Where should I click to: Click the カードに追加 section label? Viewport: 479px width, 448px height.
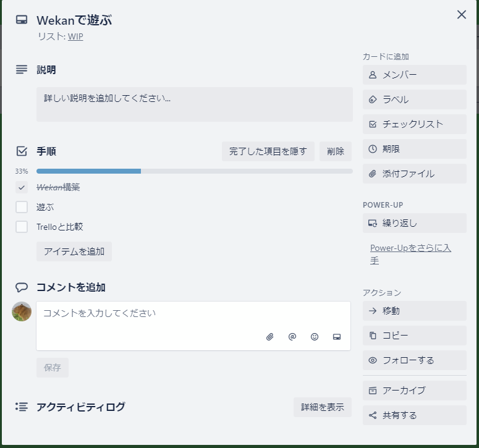(386, 56)
